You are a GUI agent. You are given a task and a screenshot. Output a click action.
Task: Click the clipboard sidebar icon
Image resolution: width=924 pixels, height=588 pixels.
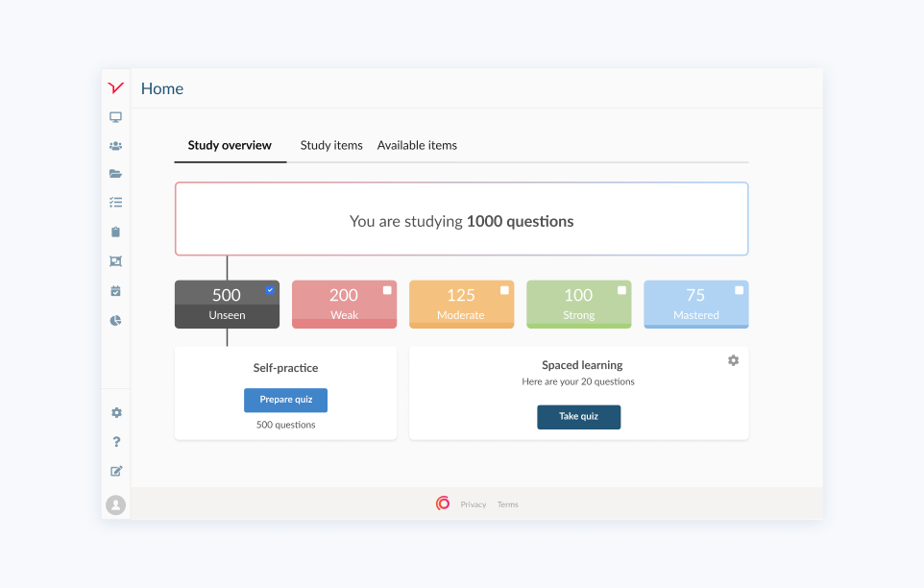[x=115, y=232]
